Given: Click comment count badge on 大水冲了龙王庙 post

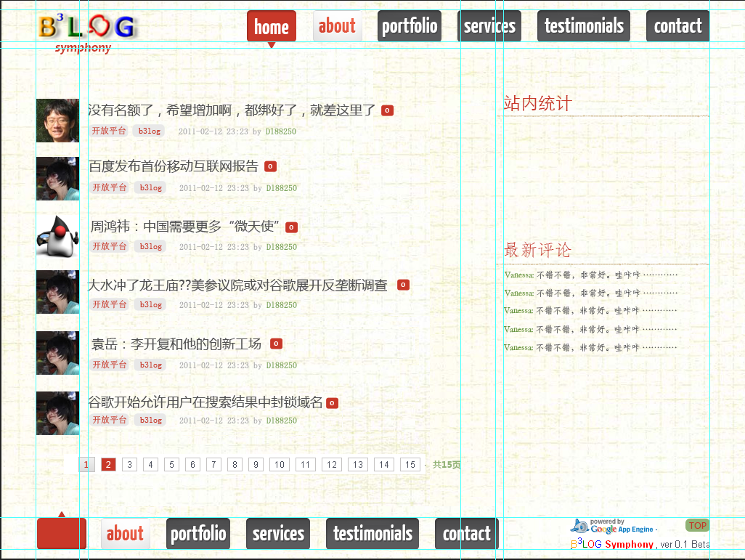Looking at the screenshot, I should coord(403,285).
